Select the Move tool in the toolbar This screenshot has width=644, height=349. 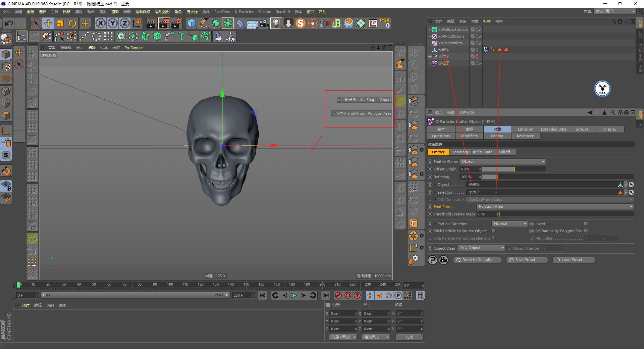tap(48, 23)
